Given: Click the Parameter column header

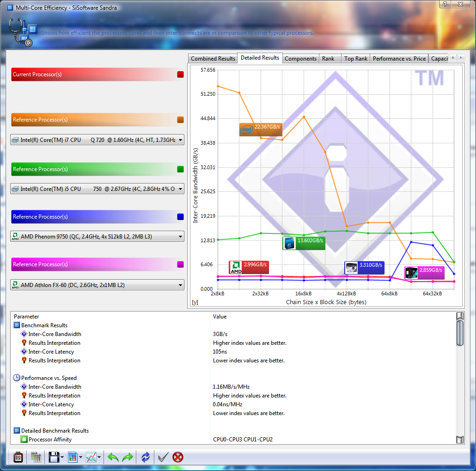Looking at the screenshot, I should pyautogui.click(x=26, y=317).
